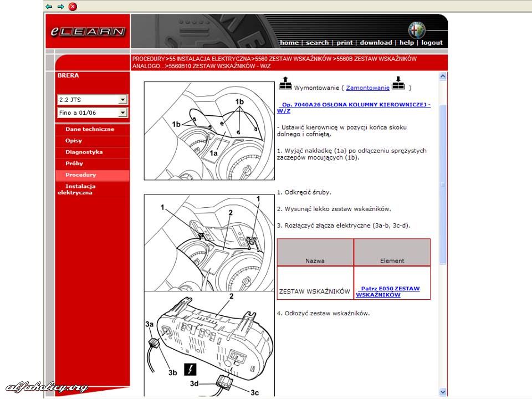Open Patrz E050 ZESTAW WSKAŹNIKÓW link
532x399 pixels.
point(388,292)
